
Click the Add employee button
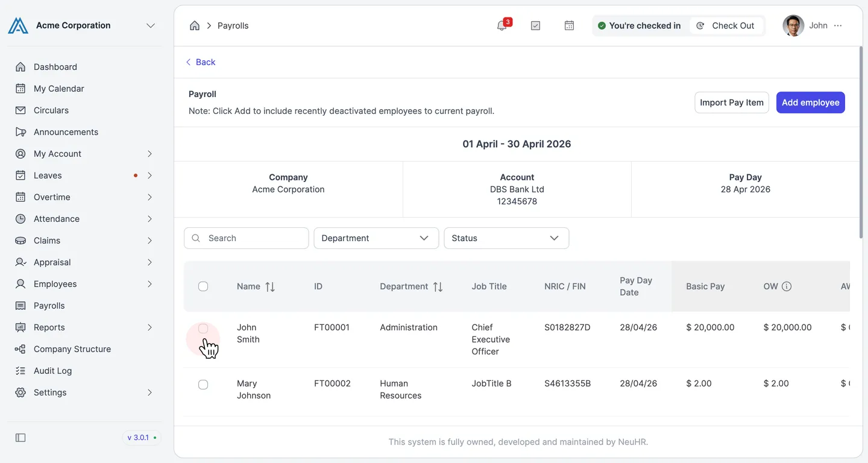(x=811, y=102)
